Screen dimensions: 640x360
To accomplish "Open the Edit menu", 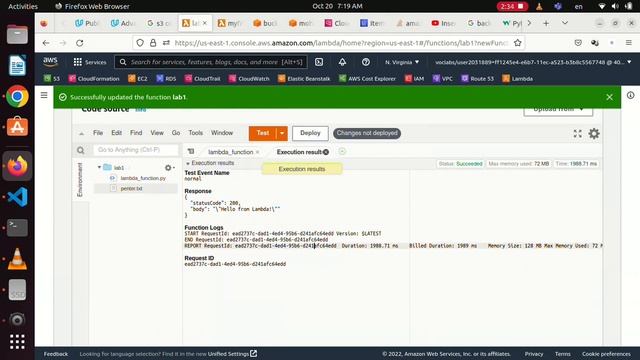I will [116, 133].
